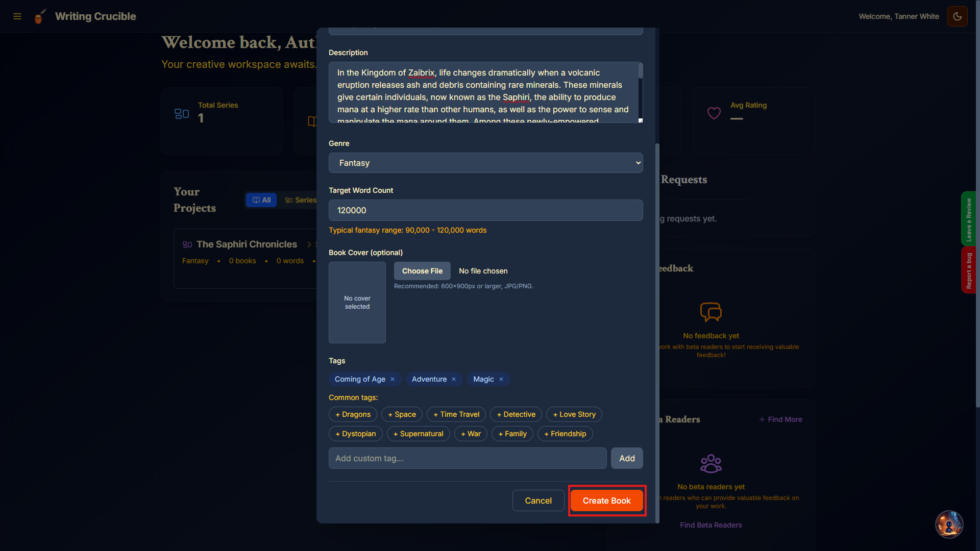Viewport: 980px width, 551px height.
Task: Remove the Magic tag
Action: point(501,379)
